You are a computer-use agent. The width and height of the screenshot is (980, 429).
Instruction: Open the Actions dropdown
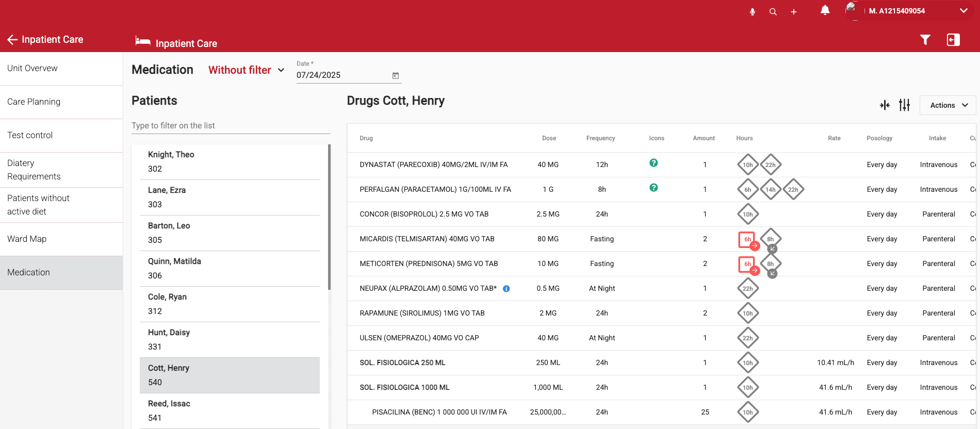click(948, 105)
